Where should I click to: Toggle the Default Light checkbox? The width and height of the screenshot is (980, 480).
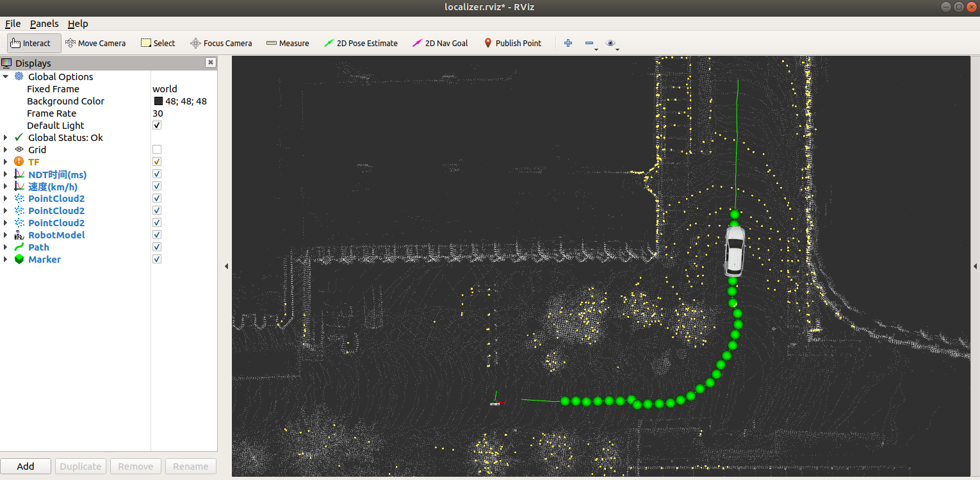157,126
